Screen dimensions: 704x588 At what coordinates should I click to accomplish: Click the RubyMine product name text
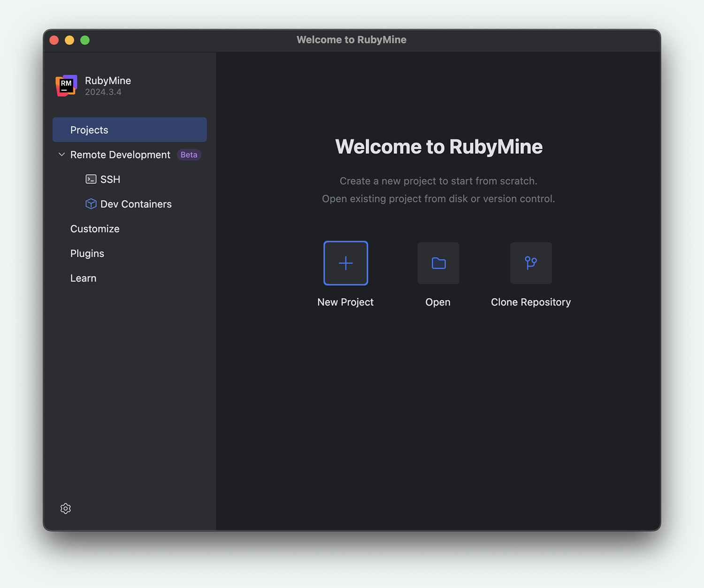coord(108,81)
